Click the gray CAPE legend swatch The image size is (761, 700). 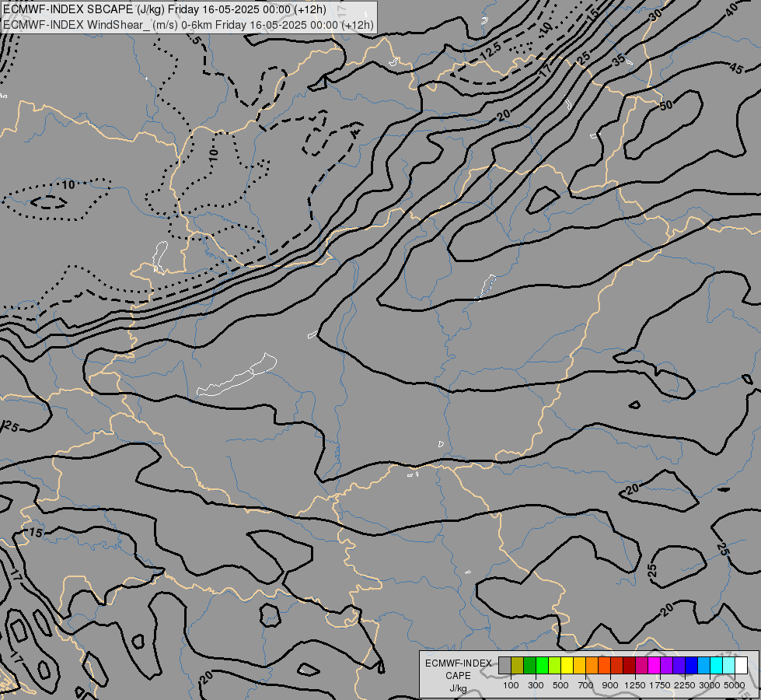click(504, 665)
